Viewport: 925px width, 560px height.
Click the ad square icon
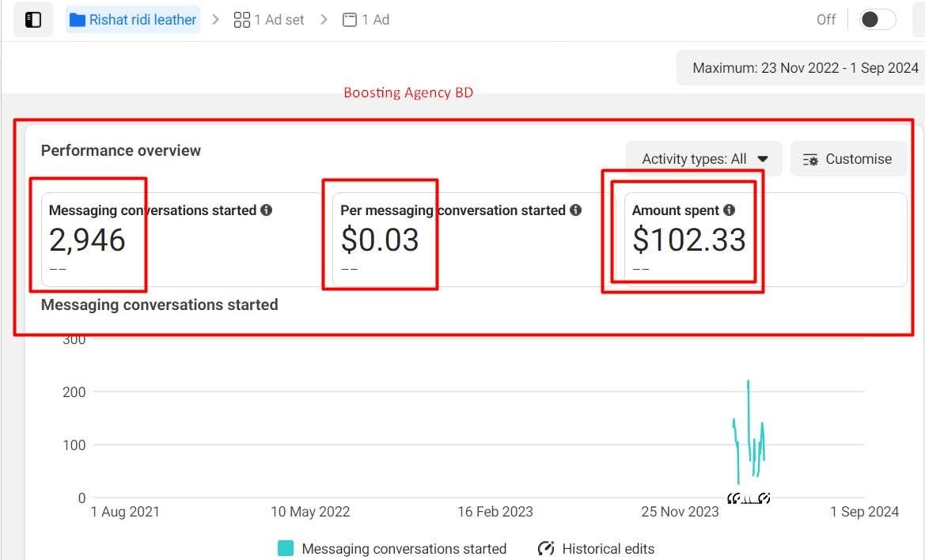click(x=349, y=20)
